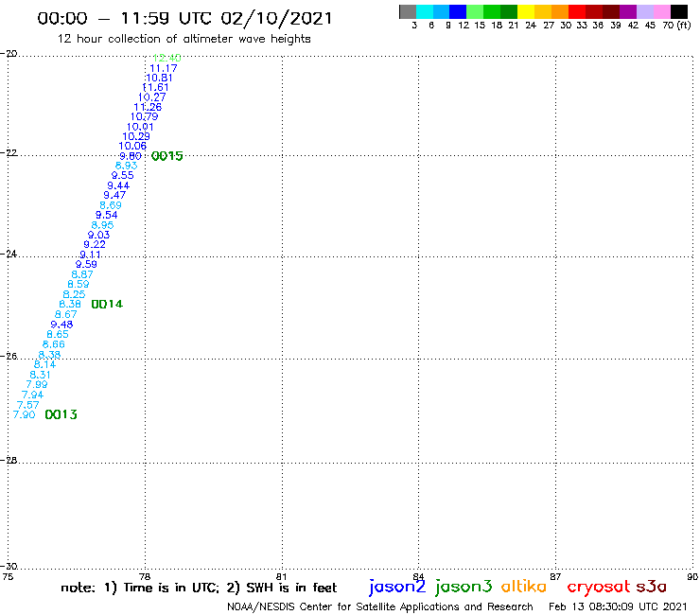Click the cyan swatch in the color scale
700x615 pixels.
tap(425, 11)
